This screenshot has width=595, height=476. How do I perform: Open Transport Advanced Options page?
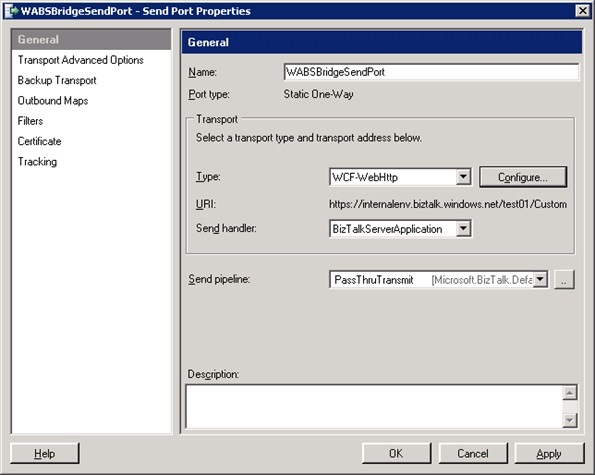(80, 60)
